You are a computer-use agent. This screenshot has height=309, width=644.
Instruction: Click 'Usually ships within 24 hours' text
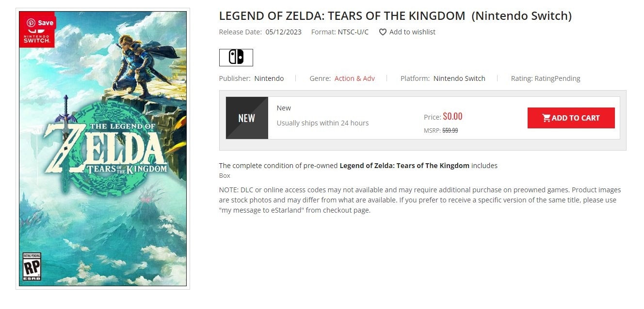pyautogui.click(x=322, y=123)
